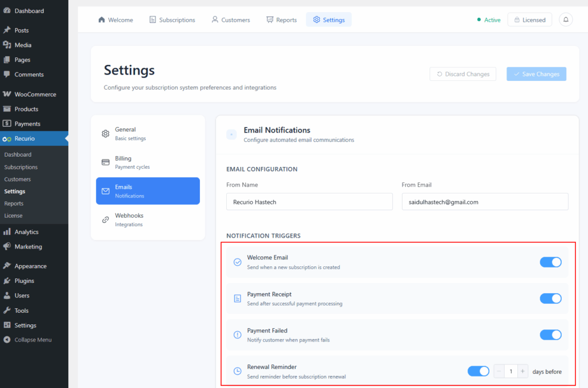This screenshot has height=388, width=588.
Task: Increase renewal reminder days with plus
Action: tap(523, 371)
